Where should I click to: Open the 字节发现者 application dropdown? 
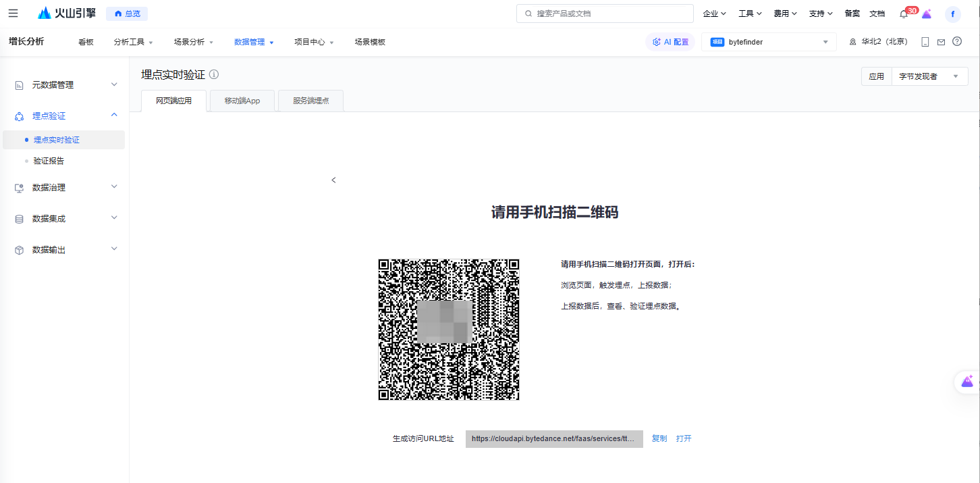pyautogui.click(x=929, y=76)
